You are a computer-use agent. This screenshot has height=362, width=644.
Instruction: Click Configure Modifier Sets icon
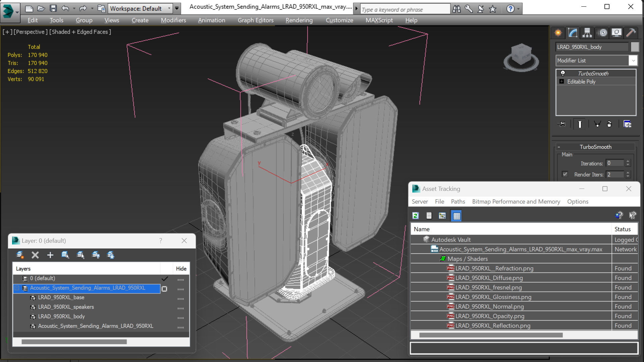click(x=627, y=124)
